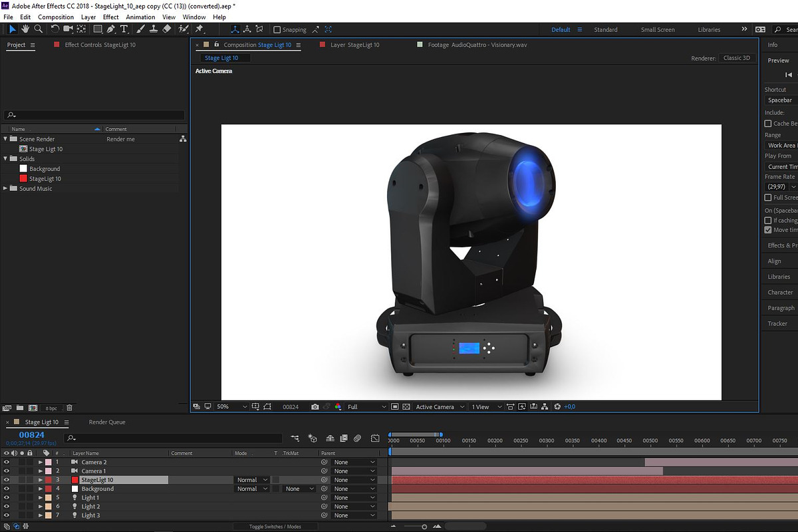Select the Rotation tool
798x532 pixels.
click(x=55, y=29)
